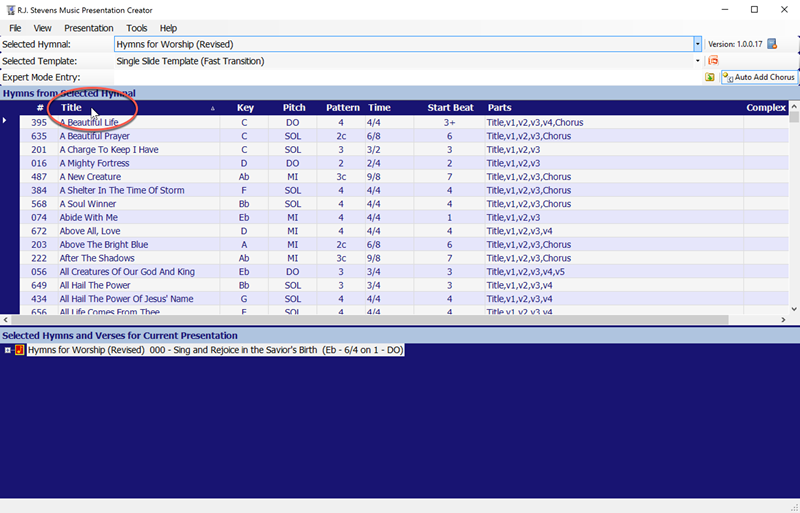Click the red PowerPoint presentation icon

pyautogui.click(x=713, y=61)
